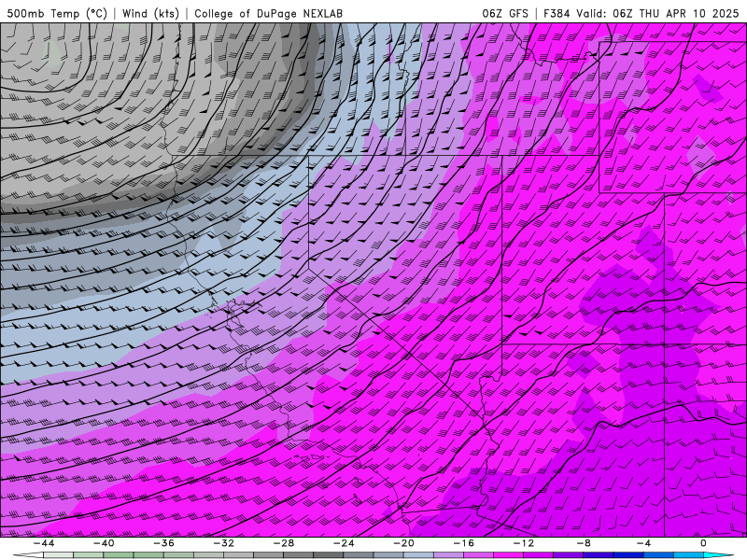Screen dimensions: 747x560
Task: Click the -40 color bar label
Action: (104, 543)
